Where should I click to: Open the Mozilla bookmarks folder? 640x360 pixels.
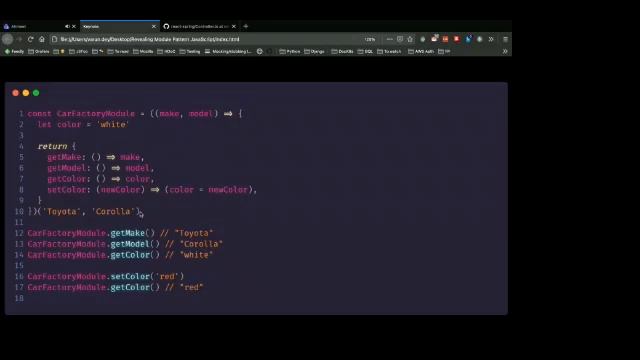pos(143,51)
